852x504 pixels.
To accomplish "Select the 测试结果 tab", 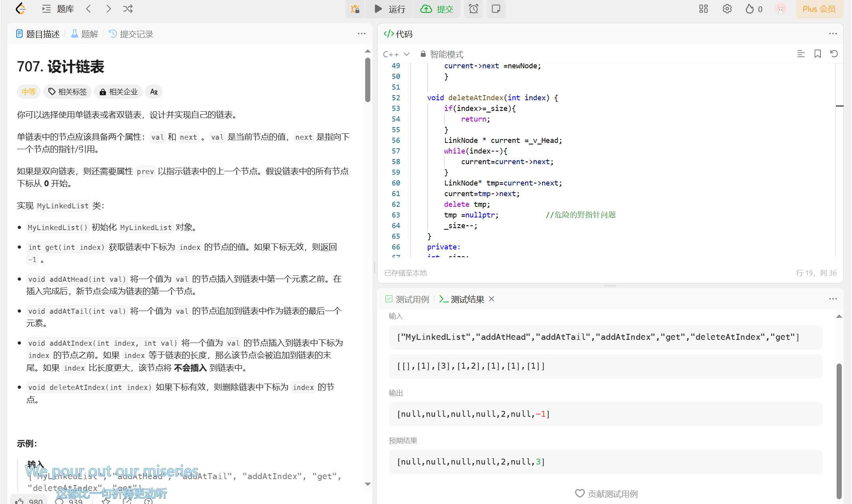I will 462,299.
